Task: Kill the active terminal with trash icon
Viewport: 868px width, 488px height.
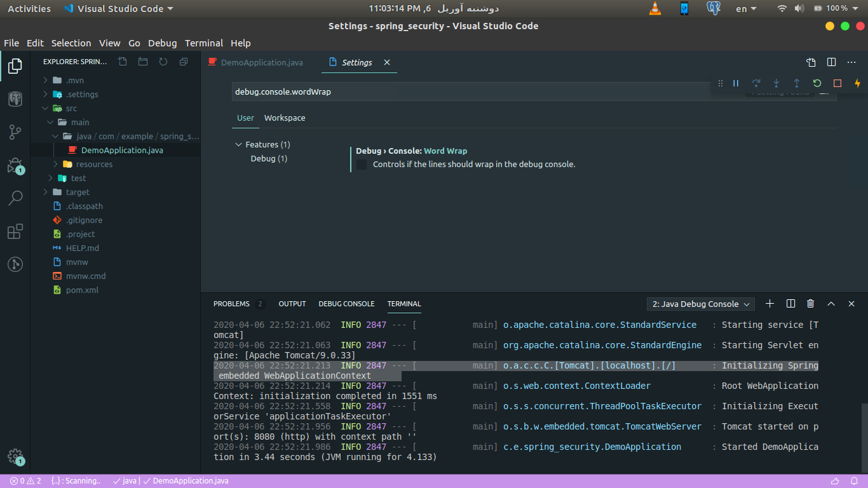Action: 810,304
